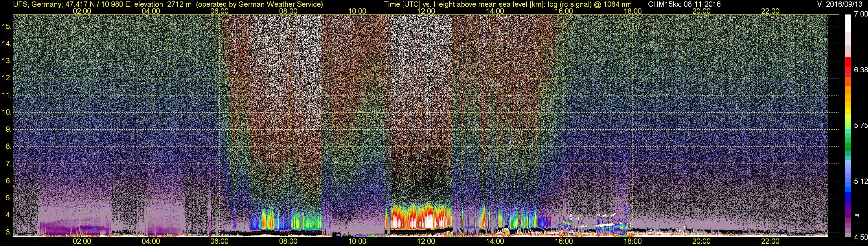Click "20:00" on the top time axis

pyautogui.click(x=702, y=11)
